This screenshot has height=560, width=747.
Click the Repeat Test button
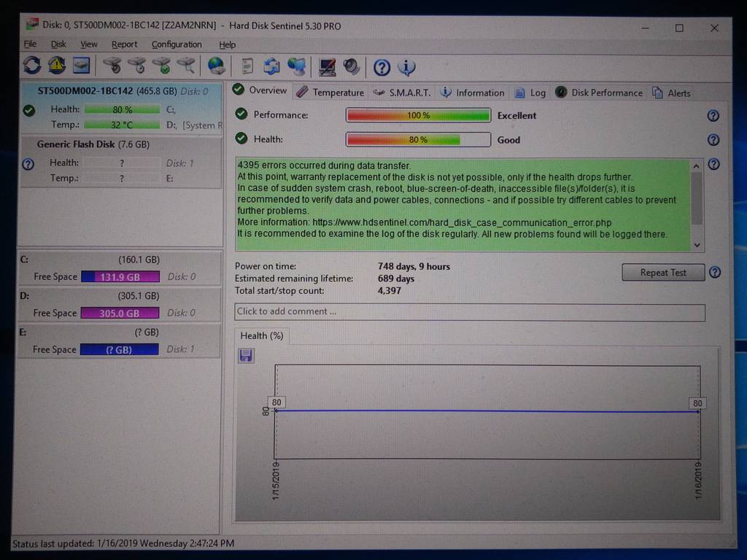(x=663, y=273)
